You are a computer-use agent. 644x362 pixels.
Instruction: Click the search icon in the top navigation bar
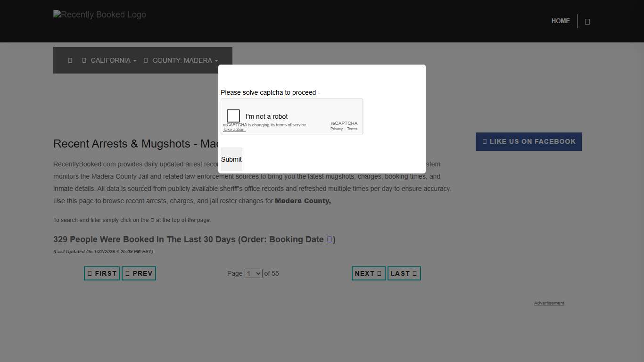click(x=587, y=21)
